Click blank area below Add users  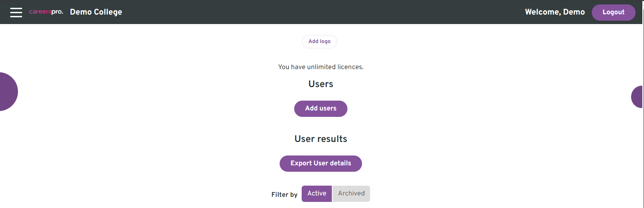pos(321,125)
